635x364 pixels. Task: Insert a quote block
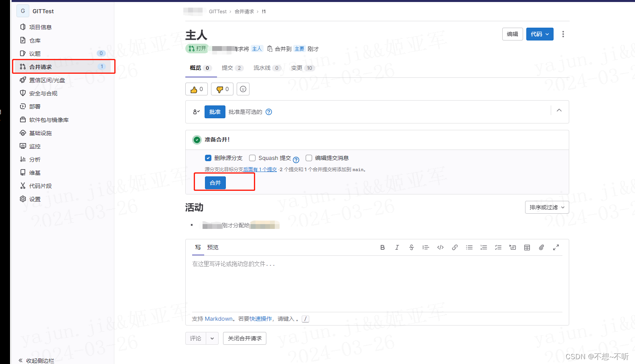[426, 247]
